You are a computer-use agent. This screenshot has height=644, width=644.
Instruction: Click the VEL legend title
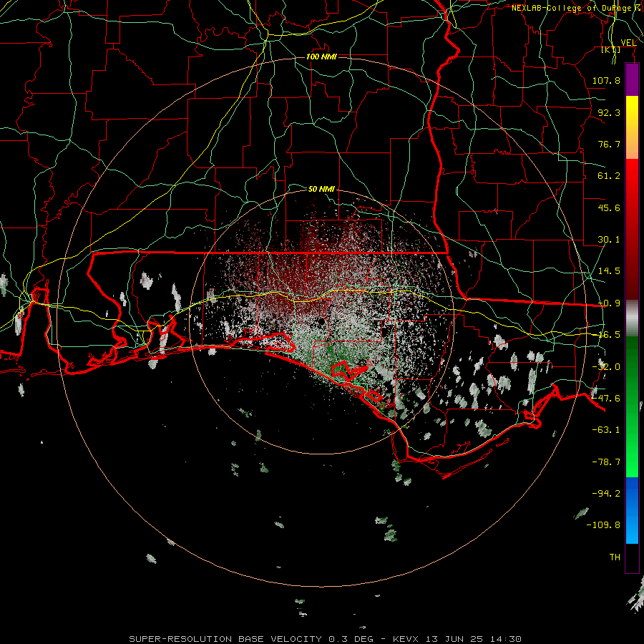coord(628,42)
